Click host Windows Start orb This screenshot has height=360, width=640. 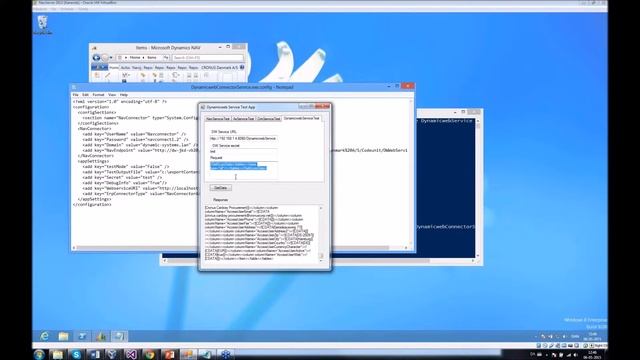pyautogui.click(x=39, y=354)
